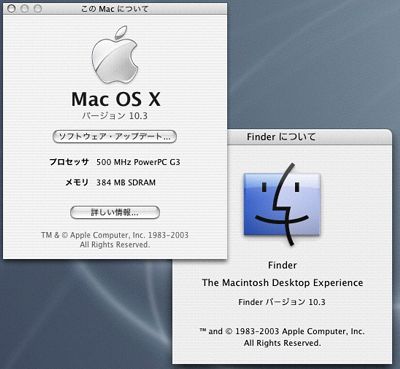The height and width of the screenshot is (369, 400).
Task: Select the 384 MB SDRAM text
Action: point(126,183)
